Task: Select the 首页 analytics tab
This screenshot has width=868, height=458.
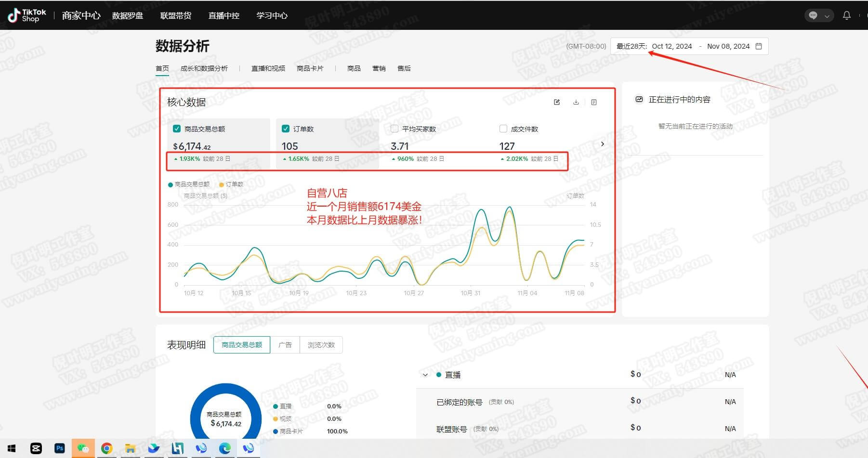Action: click(162, 68)
